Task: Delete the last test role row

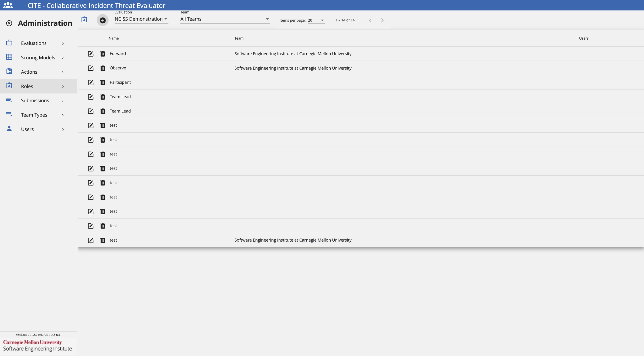Action: pos(103,240)
